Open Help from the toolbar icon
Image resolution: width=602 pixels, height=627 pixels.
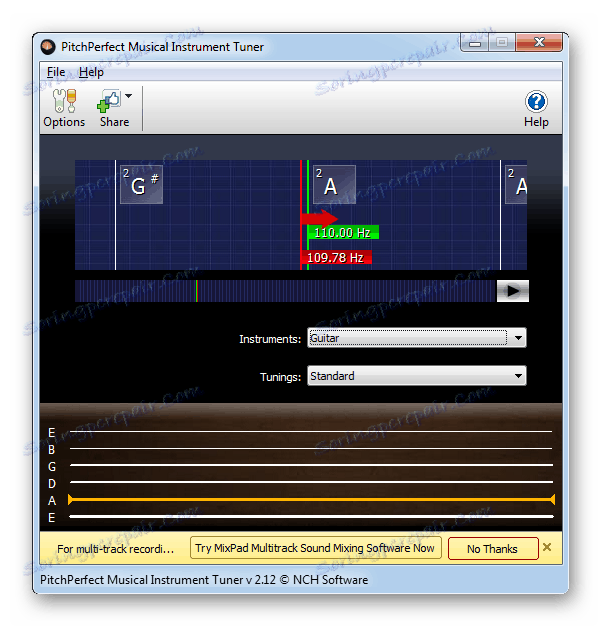click(x=536, y=108)
